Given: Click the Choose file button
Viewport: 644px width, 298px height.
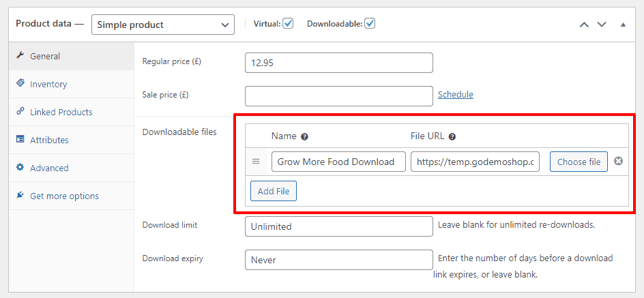Looking at the screenshot, I should coord(579,162).
